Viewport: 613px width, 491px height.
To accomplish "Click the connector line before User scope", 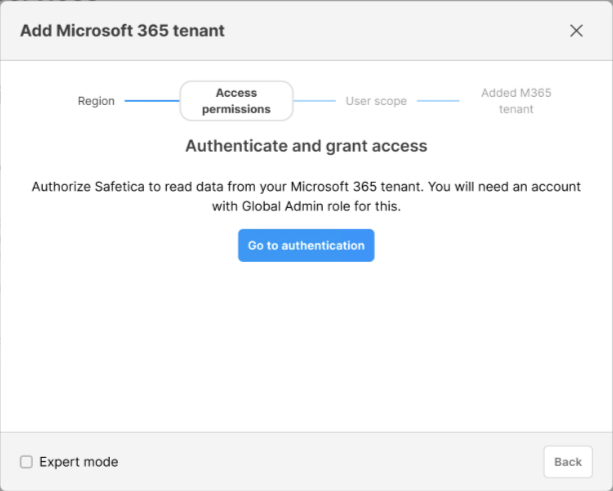I will (x=315, y=101).
